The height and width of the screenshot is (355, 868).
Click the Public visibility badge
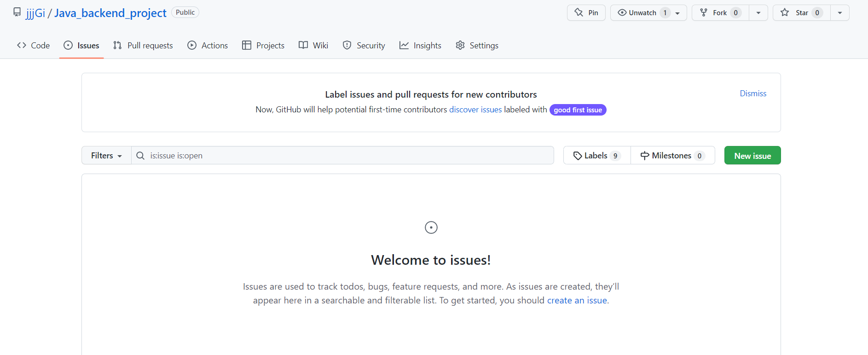tap(185, 12)
